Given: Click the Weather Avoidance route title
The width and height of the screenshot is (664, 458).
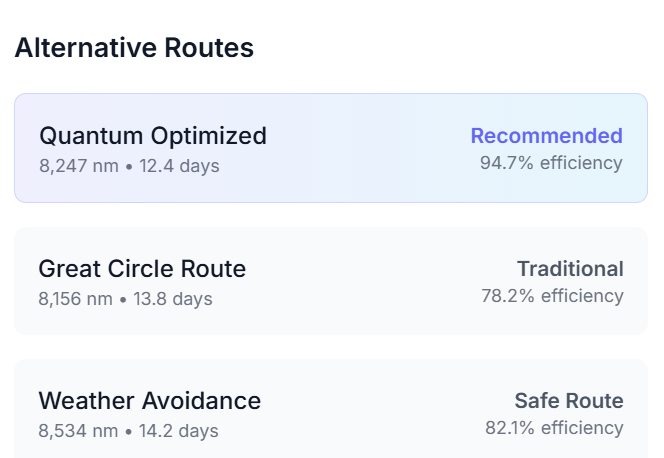Looking at the screenshot, I should tap(150, 401).
